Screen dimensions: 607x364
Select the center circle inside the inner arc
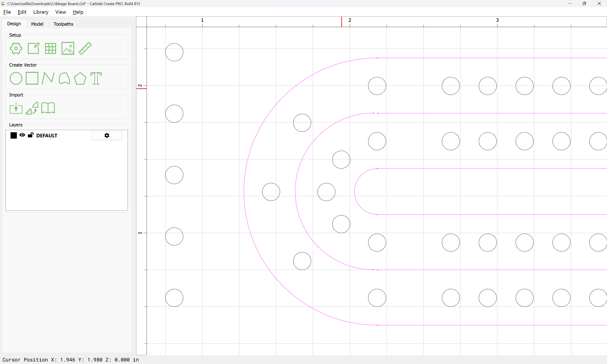pyautogui.click(x=326, y=192)
